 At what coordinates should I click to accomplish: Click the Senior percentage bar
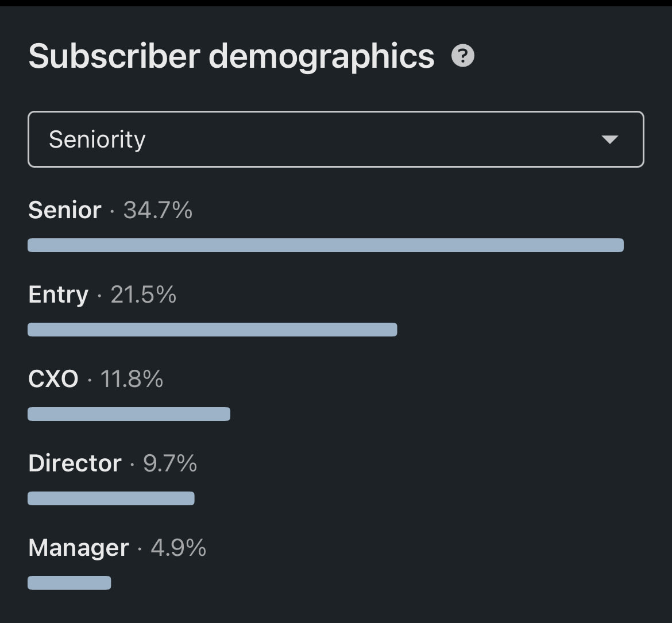tap(326, 245)
